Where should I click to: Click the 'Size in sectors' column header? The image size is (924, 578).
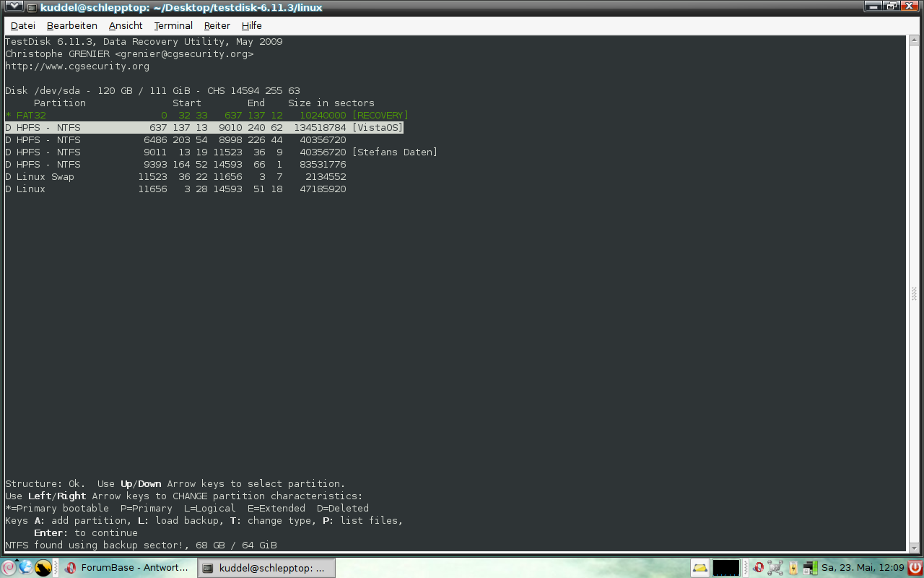tap(331, 103)
